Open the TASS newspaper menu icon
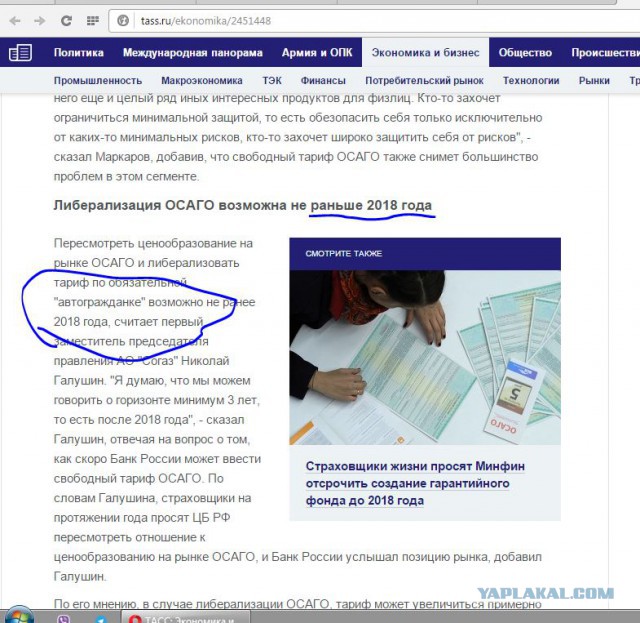Viewport: 640px width, 623px height. click(x=20, y=53)
